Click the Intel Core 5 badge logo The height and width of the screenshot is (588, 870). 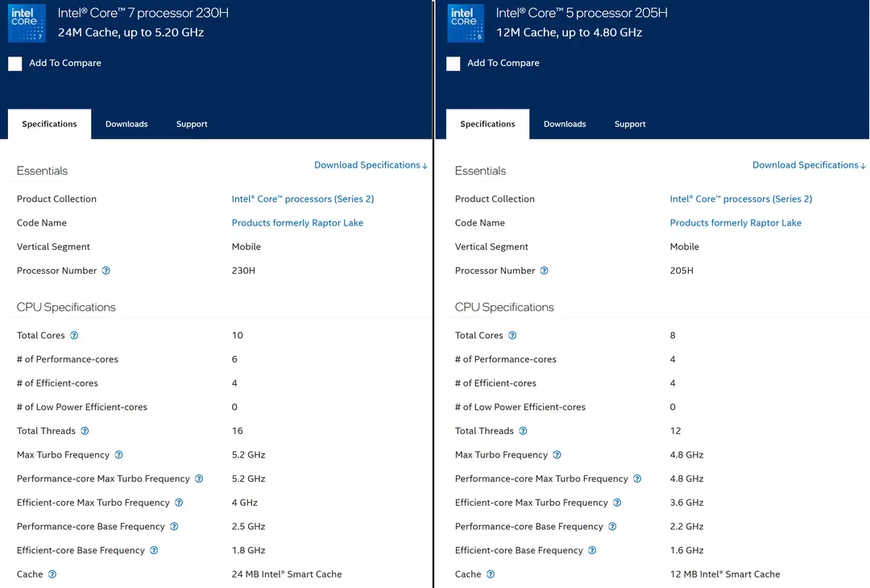pos(465,23)
